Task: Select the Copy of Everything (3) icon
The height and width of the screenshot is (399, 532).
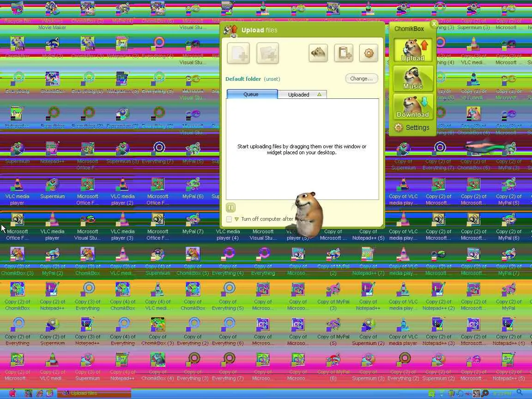Action: point(193,367)
